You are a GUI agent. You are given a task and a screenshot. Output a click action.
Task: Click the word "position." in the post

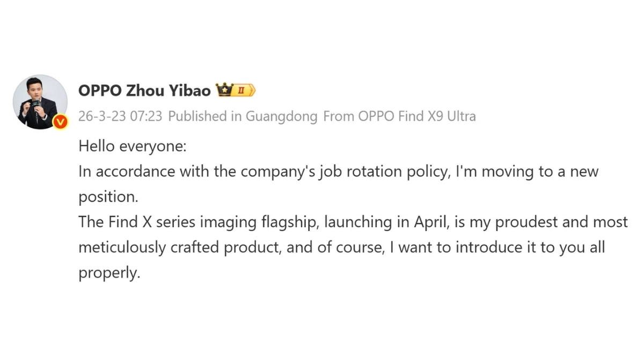point(108,197)
